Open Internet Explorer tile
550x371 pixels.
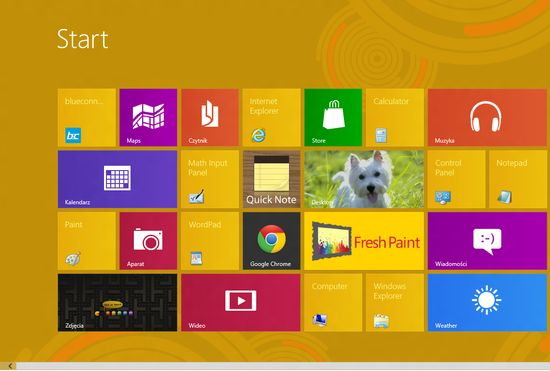[271, 117]
